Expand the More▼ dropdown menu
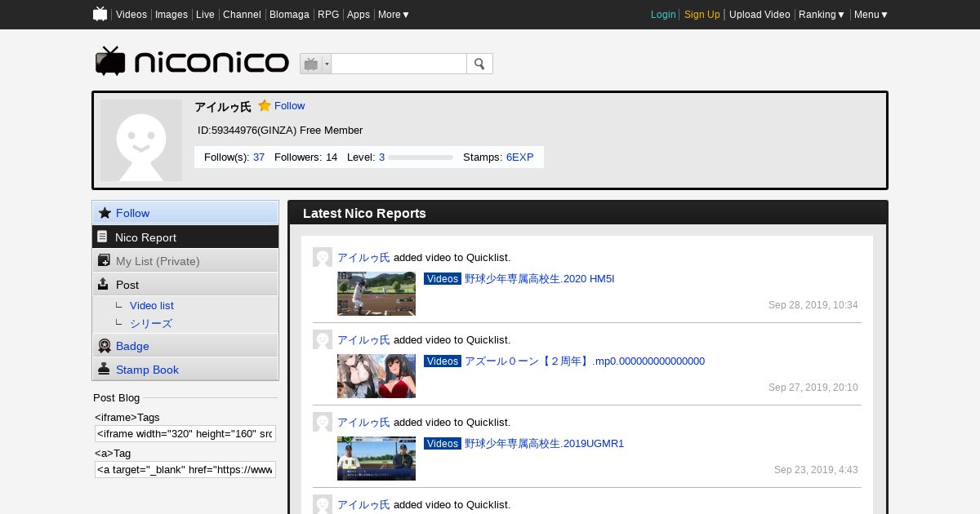980x514 pixels. click(394, 15)
